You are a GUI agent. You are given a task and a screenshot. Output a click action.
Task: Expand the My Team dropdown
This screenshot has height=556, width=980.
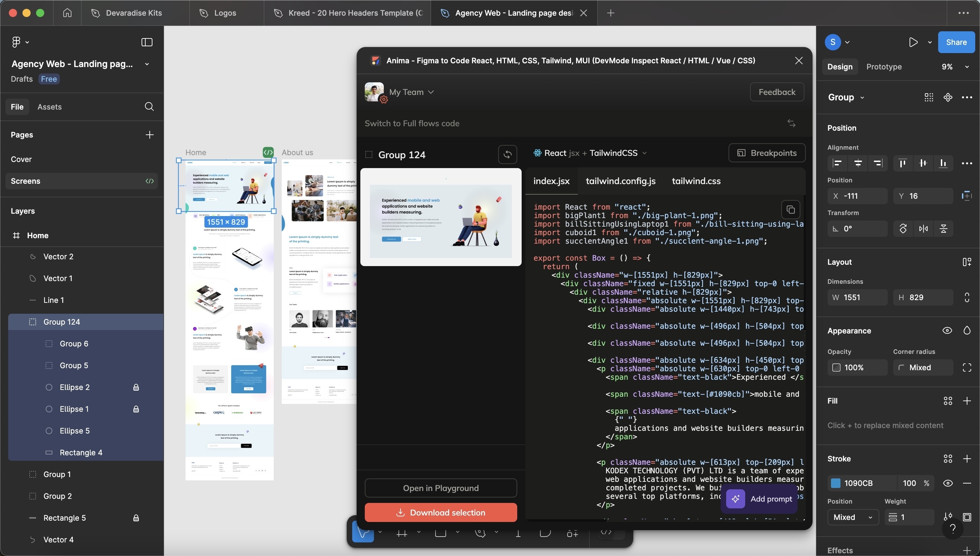[411, 92]
